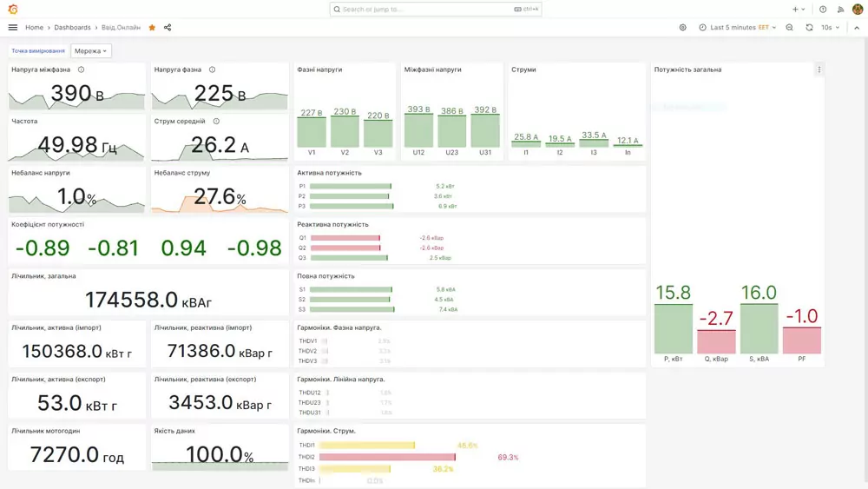Screen dimensions: 868x489
Task: Click the 71386.0 кВар г value
Action: pos(220,351)
